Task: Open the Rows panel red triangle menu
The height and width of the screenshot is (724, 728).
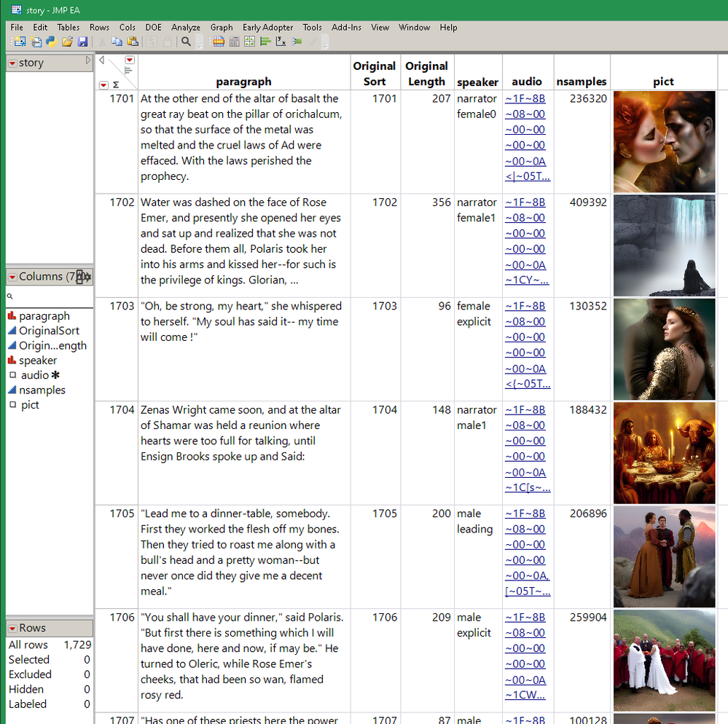Action: pyautogui.click(x=12, y=628)
